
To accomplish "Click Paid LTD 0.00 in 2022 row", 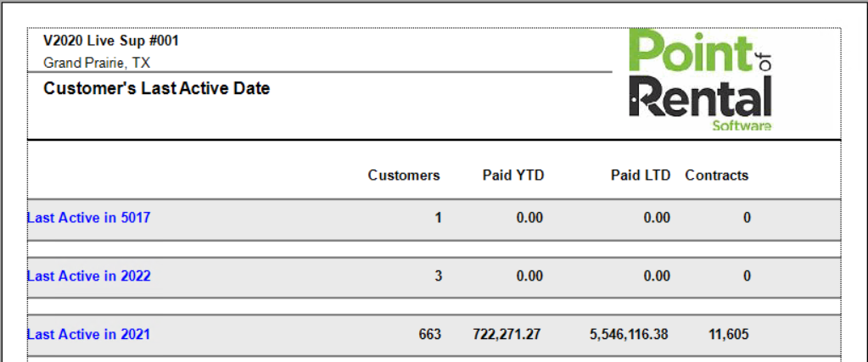I will [x=657, y=276].
